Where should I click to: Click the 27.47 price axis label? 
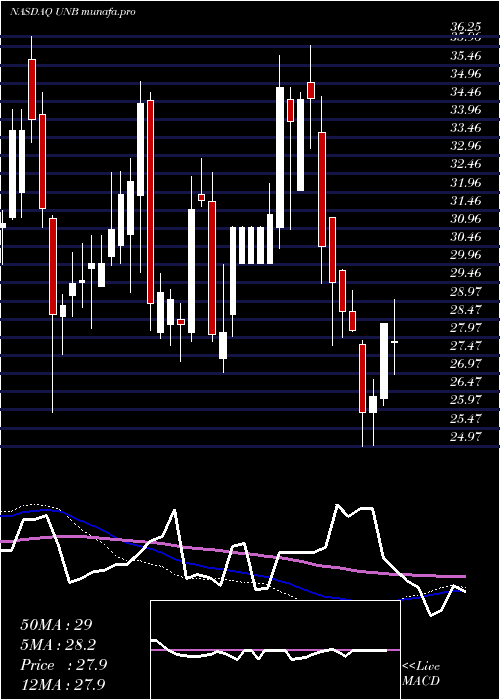coord(466,346)
